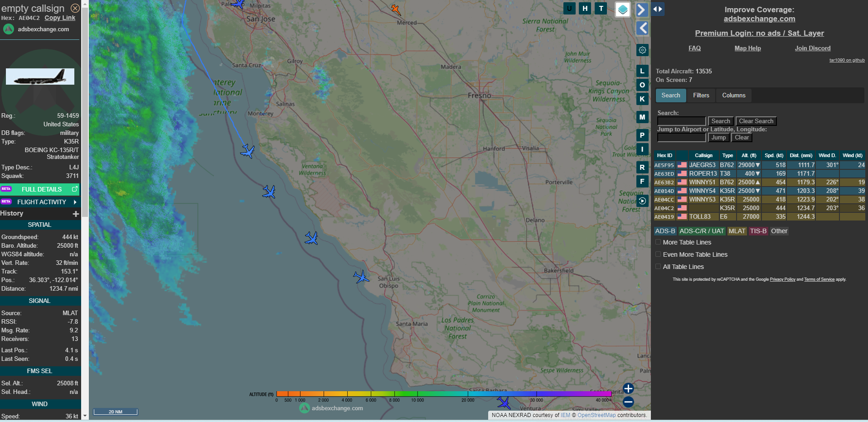868x422 pixels.
Task: Close the empty callsign aircraft panel
Action: (75, 8)
